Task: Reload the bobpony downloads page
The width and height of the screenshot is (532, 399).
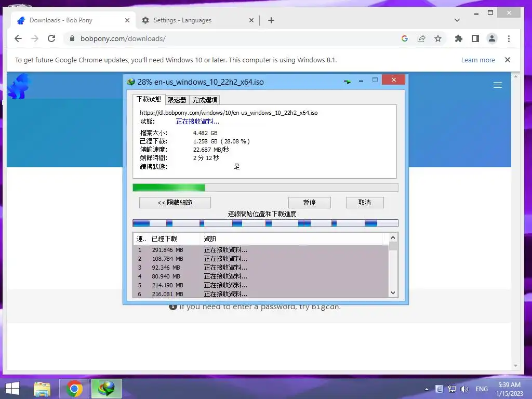Action: click(51, 38)
